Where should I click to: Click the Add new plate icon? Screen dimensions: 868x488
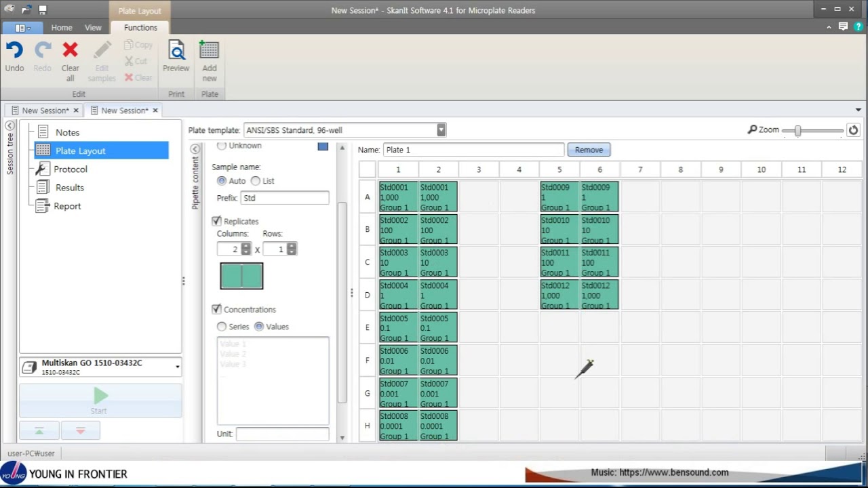(209, 49)
